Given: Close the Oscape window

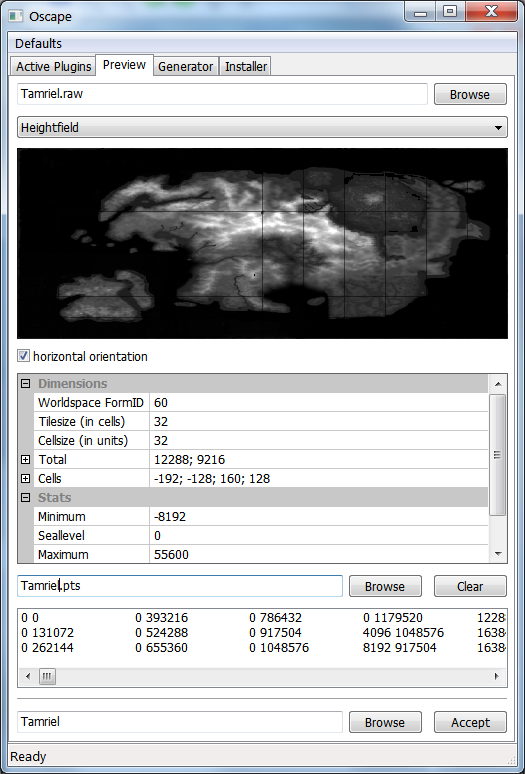Looking at the screenshot, I should (x=491, y=12).
